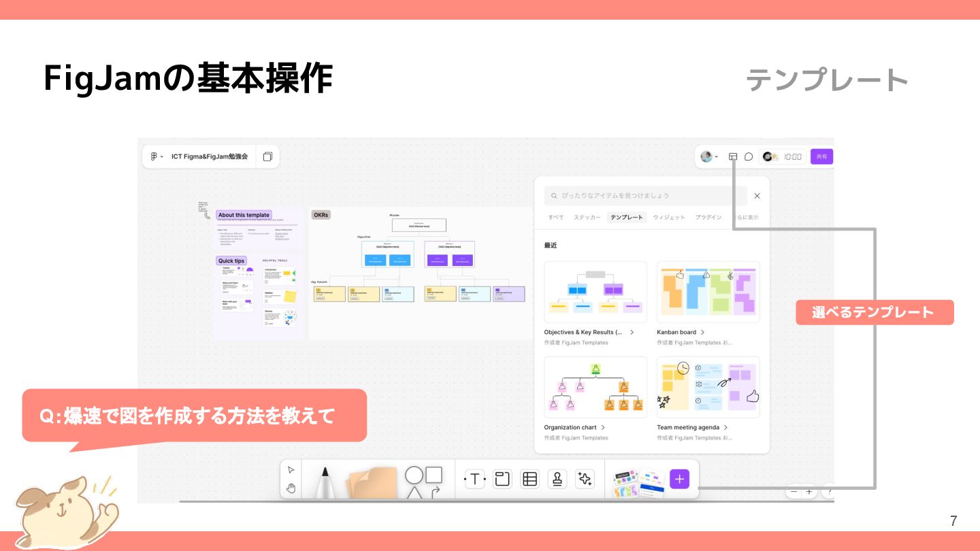Close the template picker panel with X

(x=757, y=196)
